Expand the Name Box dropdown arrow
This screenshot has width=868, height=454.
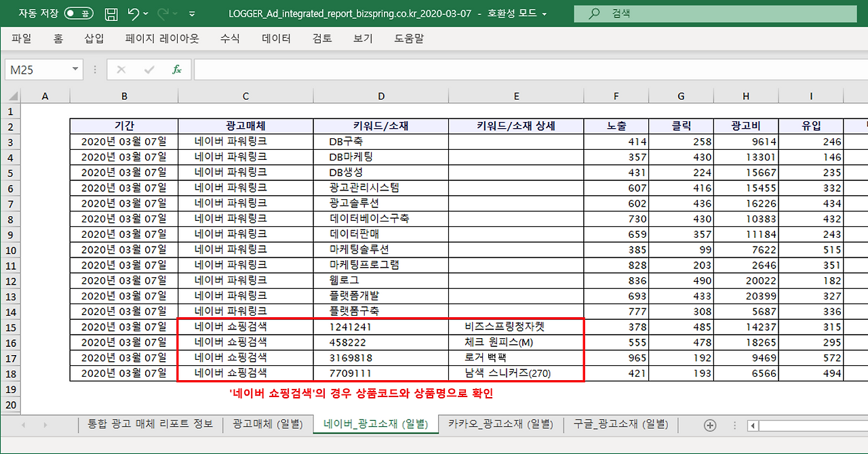pyautogui.click(x=75, y=70)
